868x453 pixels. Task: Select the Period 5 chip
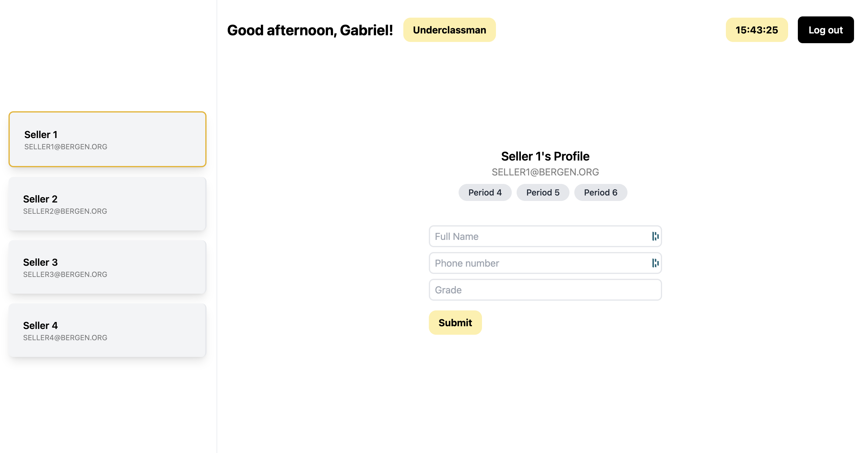point(543,192)
